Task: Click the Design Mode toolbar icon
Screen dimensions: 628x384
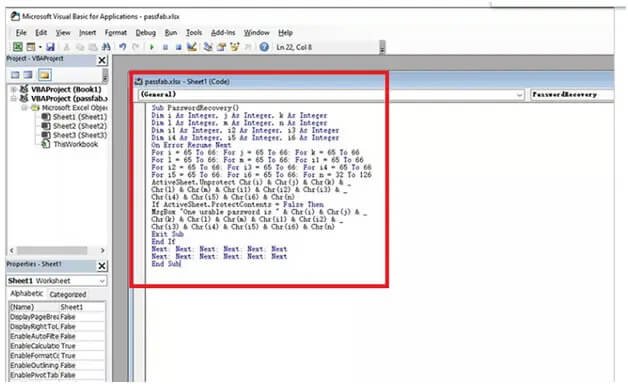Action: (x=192, y=47)
